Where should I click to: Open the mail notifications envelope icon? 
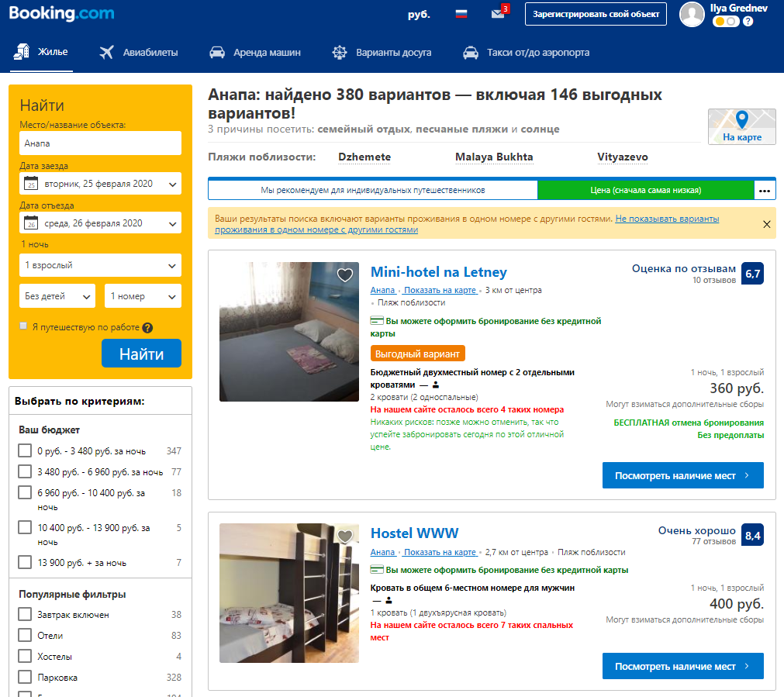coord(498,13)
